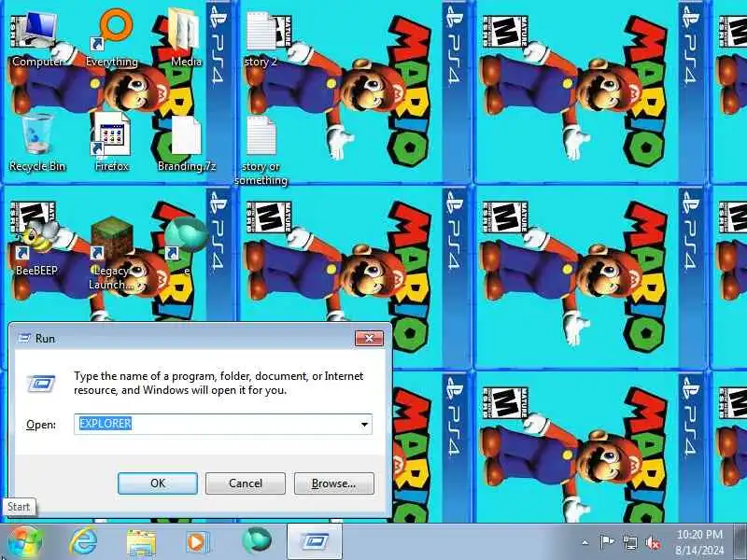Open Windows Explorer from the taskbar
Viewport: 747px width, 560px height.
(141, 542)
